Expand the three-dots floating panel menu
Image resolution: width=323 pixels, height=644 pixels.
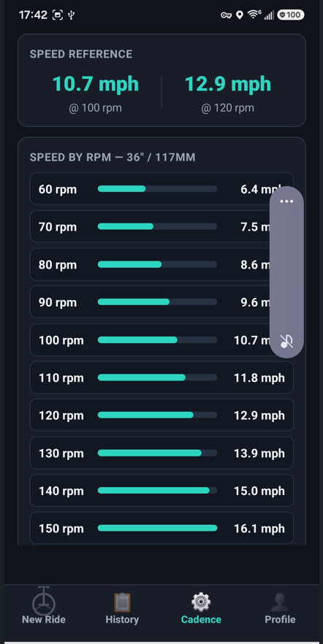286,202
